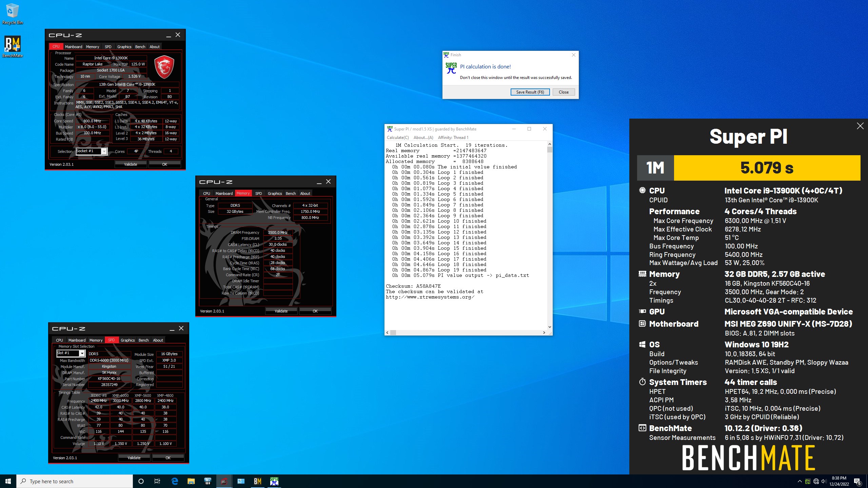Minimize the SPD CPU-Z window
Viewport: 868px width, 488px height.
coord(172,329)
